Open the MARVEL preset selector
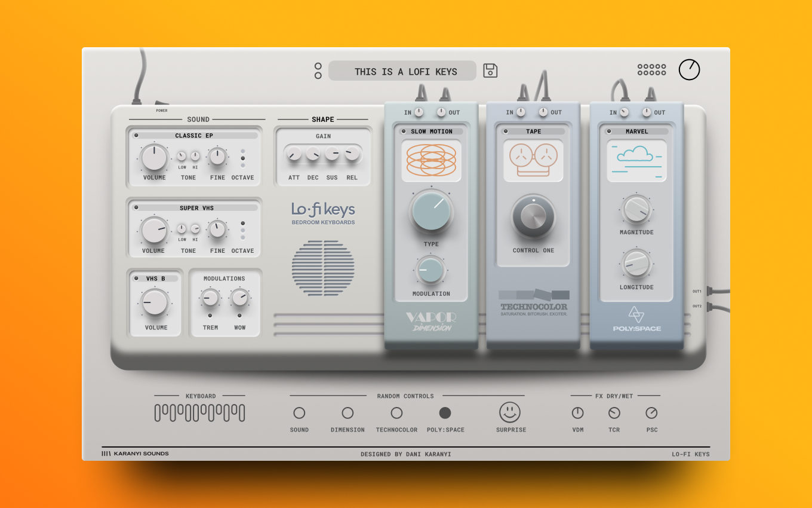812x508 pixels. (636, 131)
